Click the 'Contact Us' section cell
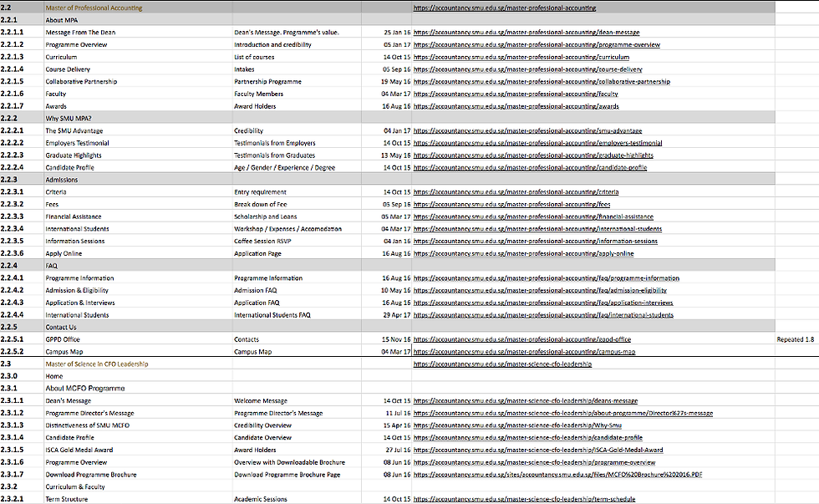The image size is (819, 504). pos(138,328)
